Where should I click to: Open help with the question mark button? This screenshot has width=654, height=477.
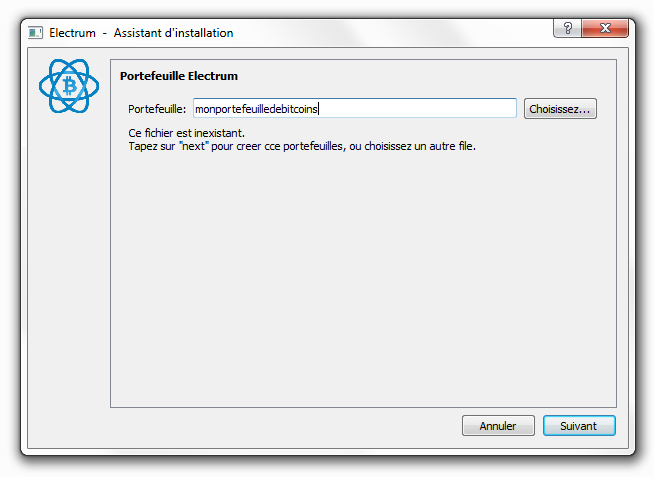567,28
